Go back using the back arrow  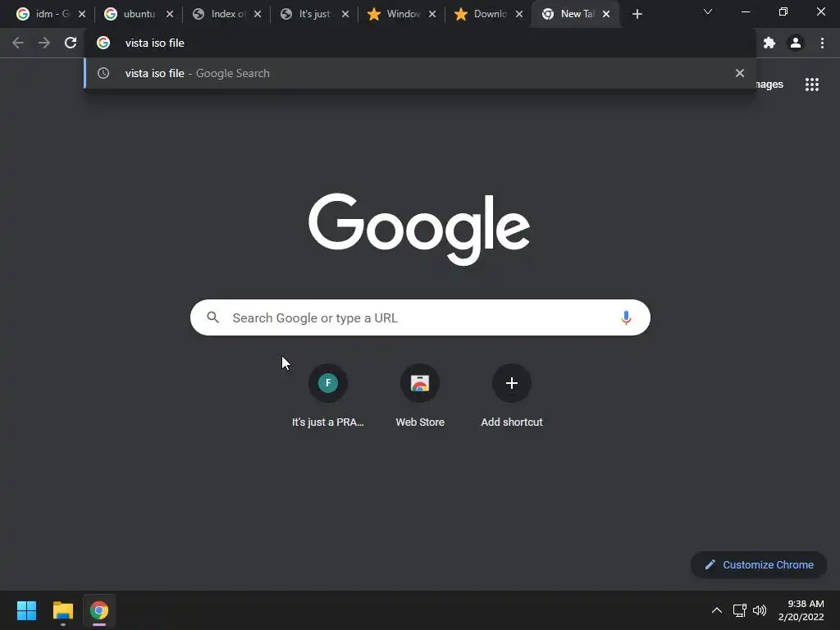tap(18, 43)
